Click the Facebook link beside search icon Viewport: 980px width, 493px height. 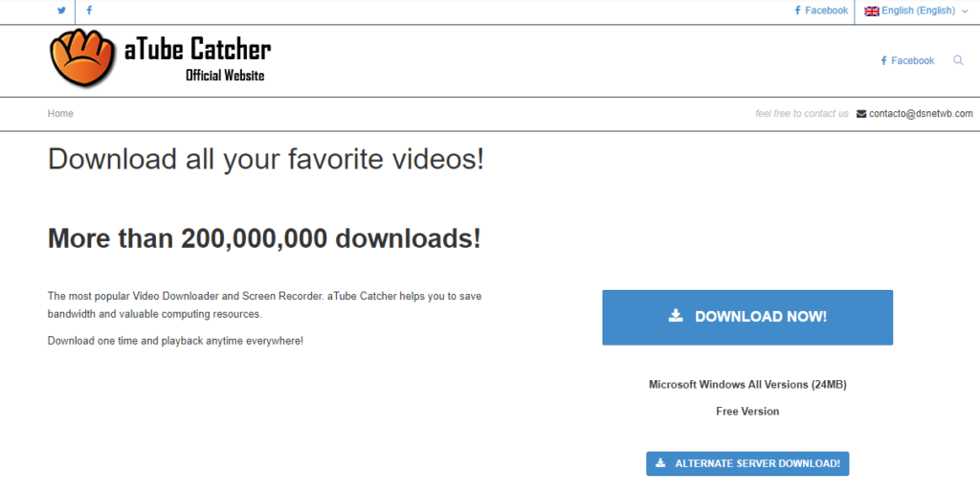[x=907, y=60]
